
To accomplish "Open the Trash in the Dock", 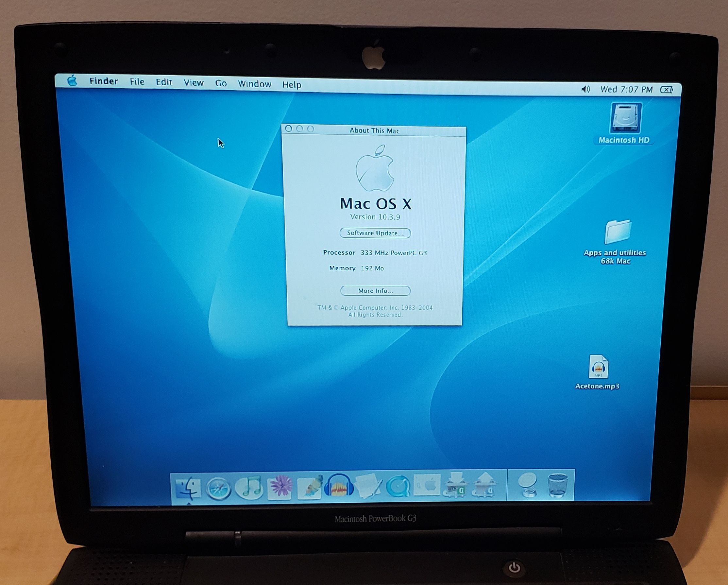I will click(x=557, y=485).
